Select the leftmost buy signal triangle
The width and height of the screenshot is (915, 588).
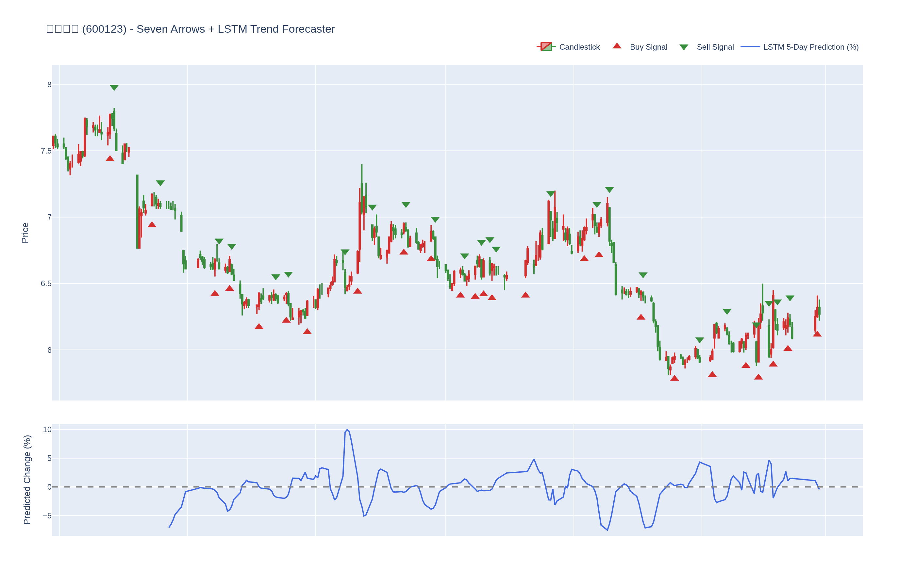[110, 158]
